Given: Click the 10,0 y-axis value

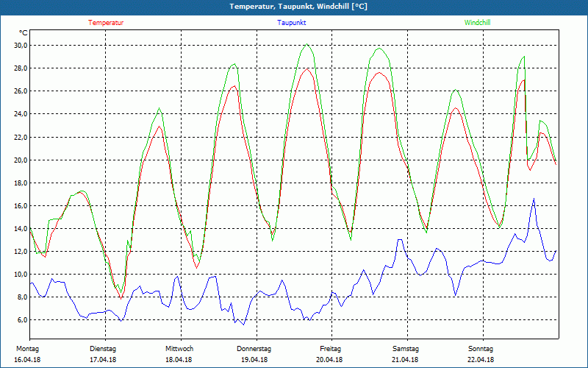Looking at the screenshot, I should [x=21, y=275].
